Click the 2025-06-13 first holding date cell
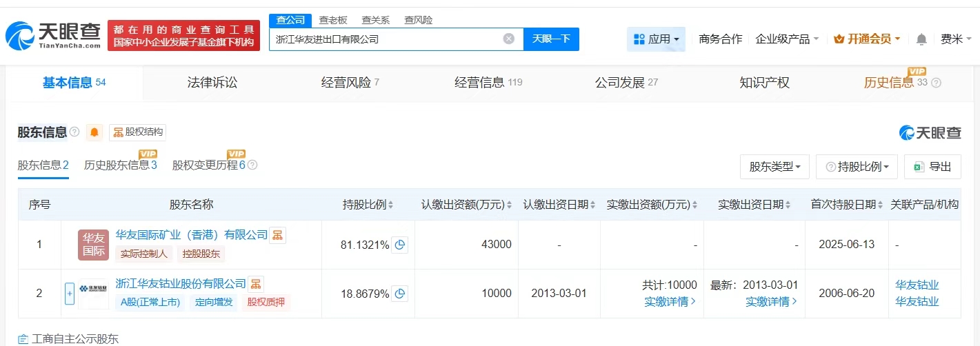Image resolution: width=980 pixels, height=346 pixels. pyautogui.click(x=846, y=245)
